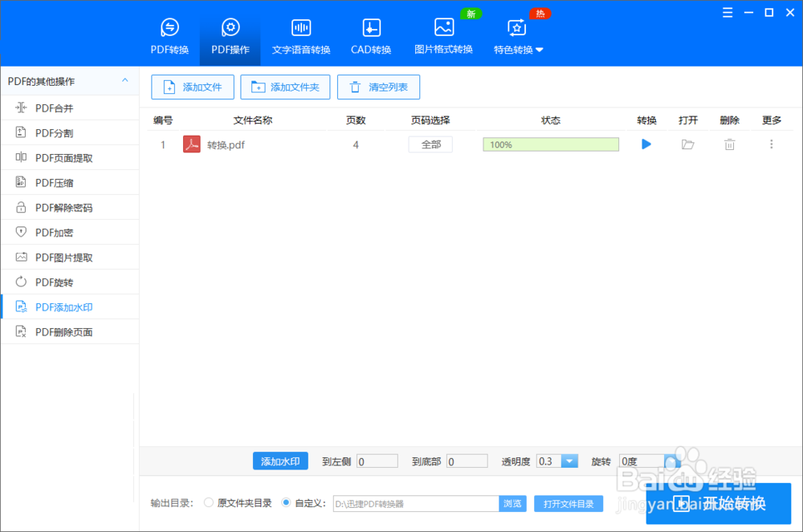Select PDF压缩 in the sidebar

point(70,183)
